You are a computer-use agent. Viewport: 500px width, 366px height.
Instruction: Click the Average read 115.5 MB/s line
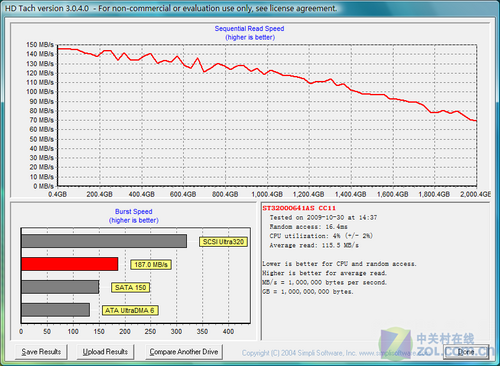314,246
